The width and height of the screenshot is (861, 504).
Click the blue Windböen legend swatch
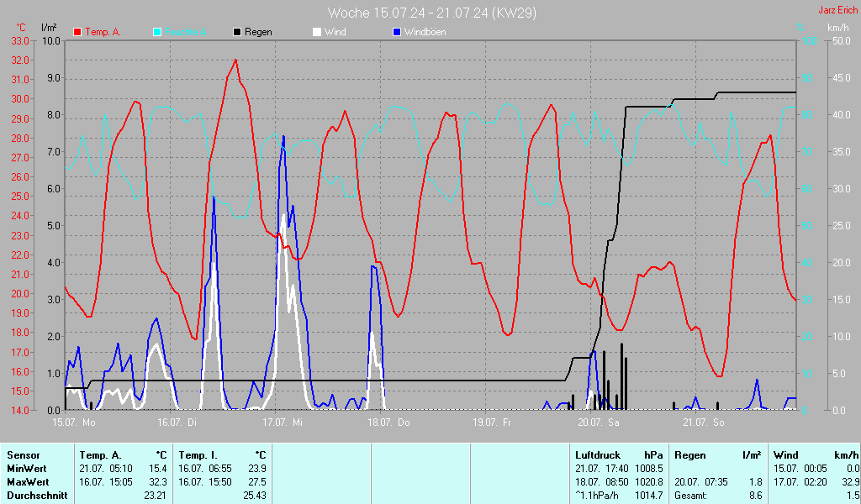point(397,33)
